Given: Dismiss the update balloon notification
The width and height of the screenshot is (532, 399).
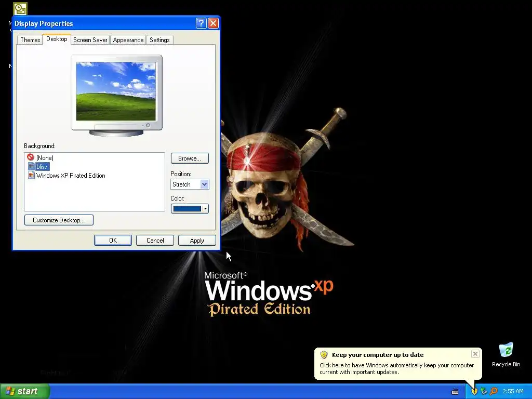Looking at the screenshot, I should click(x=475, y=354).
